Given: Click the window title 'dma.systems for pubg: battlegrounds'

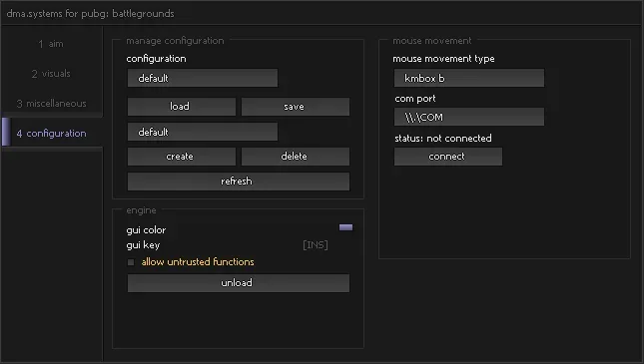Looking at the screenshot, I should click(90, 14).
